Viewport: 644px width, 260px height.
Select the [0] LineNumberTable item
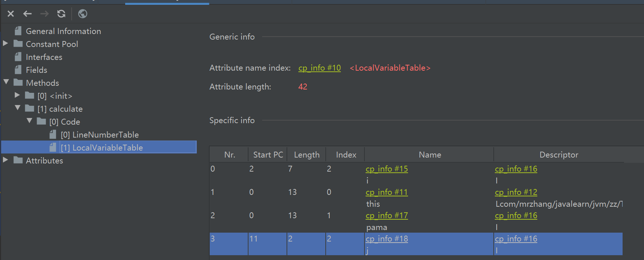(100, 135)
